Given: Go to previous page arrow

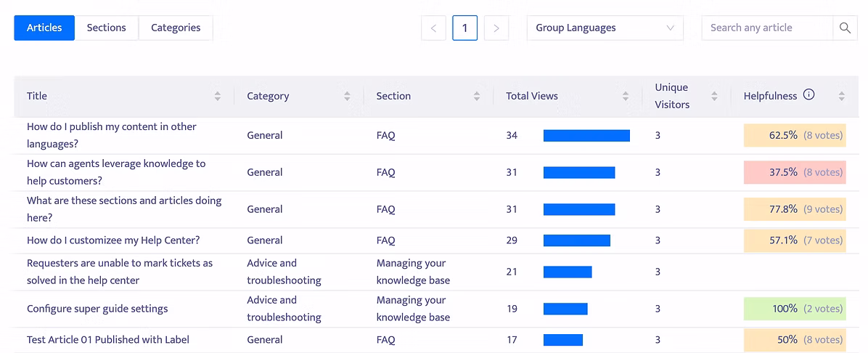Looking at the screenshot, I should (433, 28).
